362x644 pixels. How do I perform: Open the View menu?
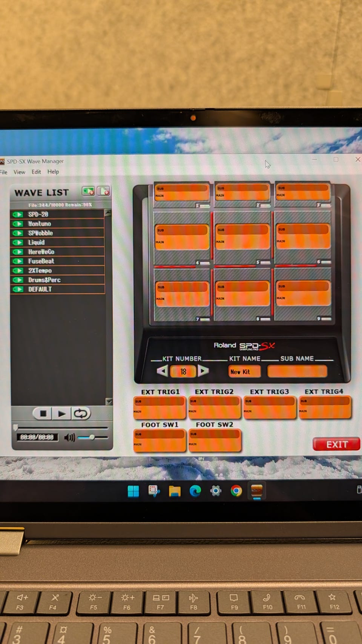pyautogui.click(x=19, y=172)
